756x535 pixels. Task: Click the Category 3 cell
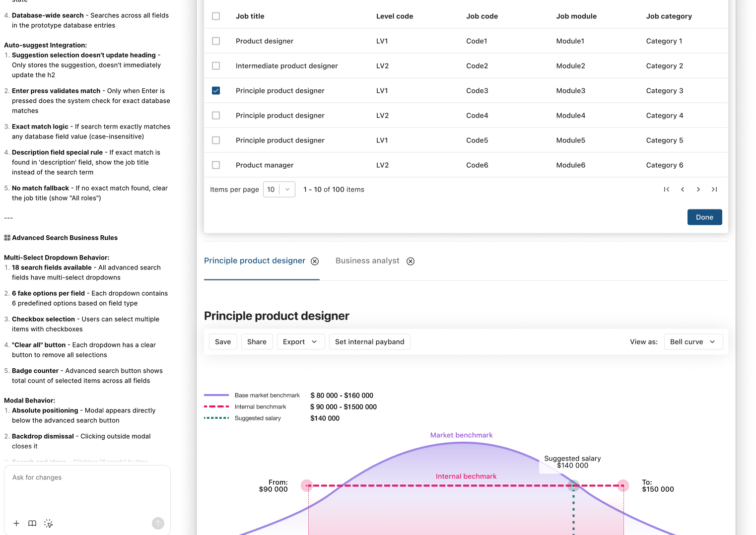tap(665, 90)
